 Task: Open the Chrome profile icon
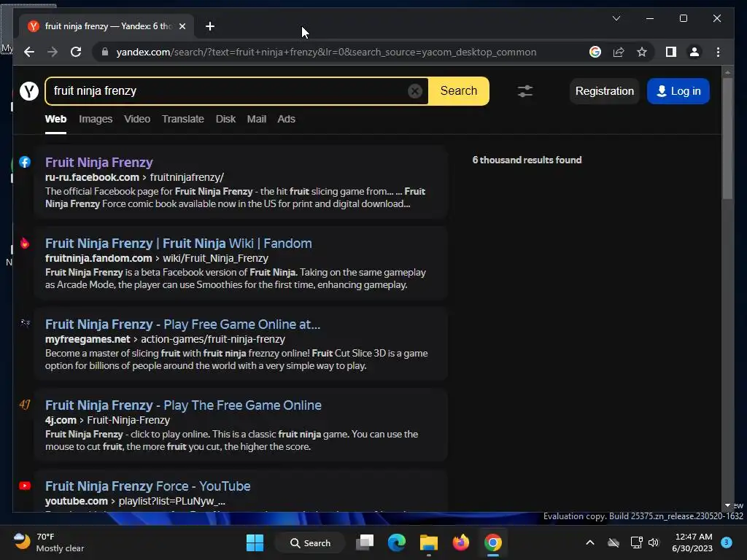(694, 52)
